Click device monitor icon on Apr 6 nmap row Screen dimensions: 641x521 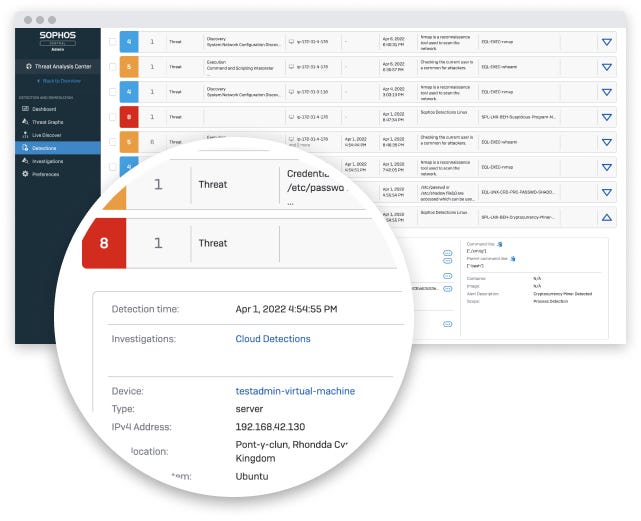(x=291, y=42)
